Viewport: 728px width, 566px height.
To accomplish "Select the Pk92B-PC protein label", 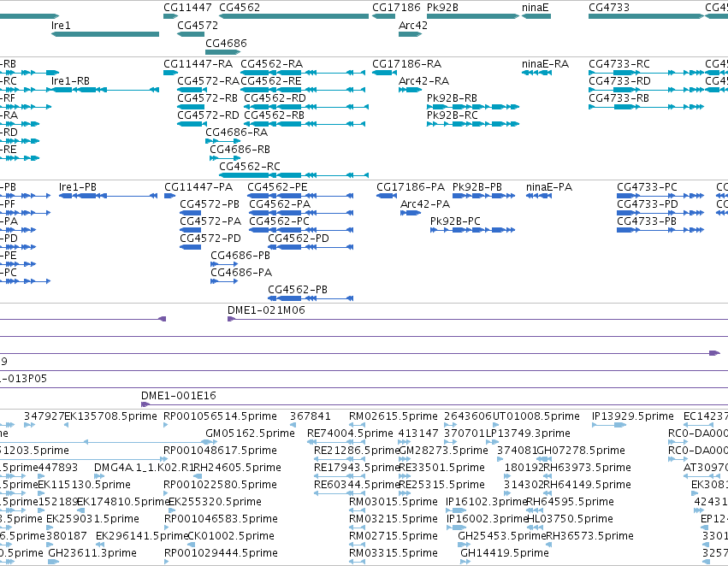I will pyautogui.click(x=455, y=221).
